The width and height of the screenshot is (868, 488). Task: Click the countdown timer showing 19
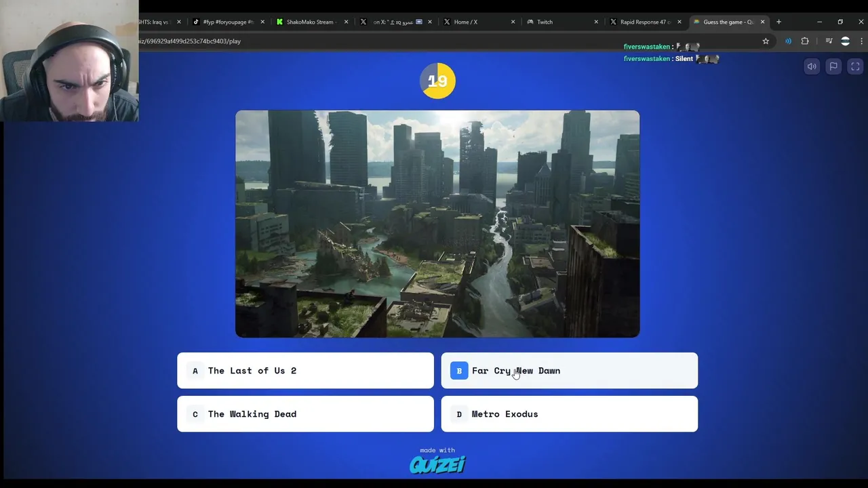pyautogui.click(x=437, y=81)
